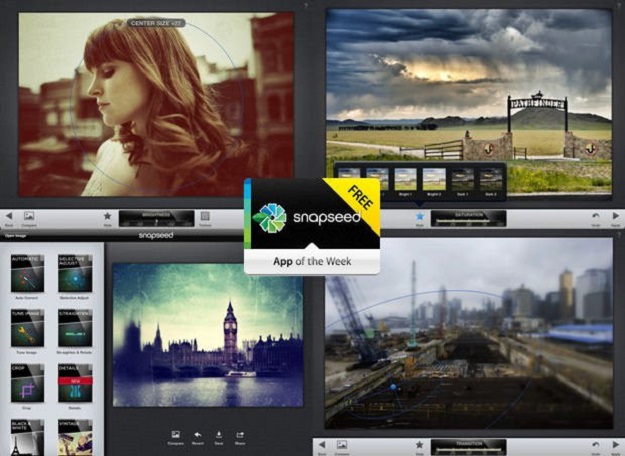Click the Big Ben photo preview
The image size is (625, 456).
[208, 335]
